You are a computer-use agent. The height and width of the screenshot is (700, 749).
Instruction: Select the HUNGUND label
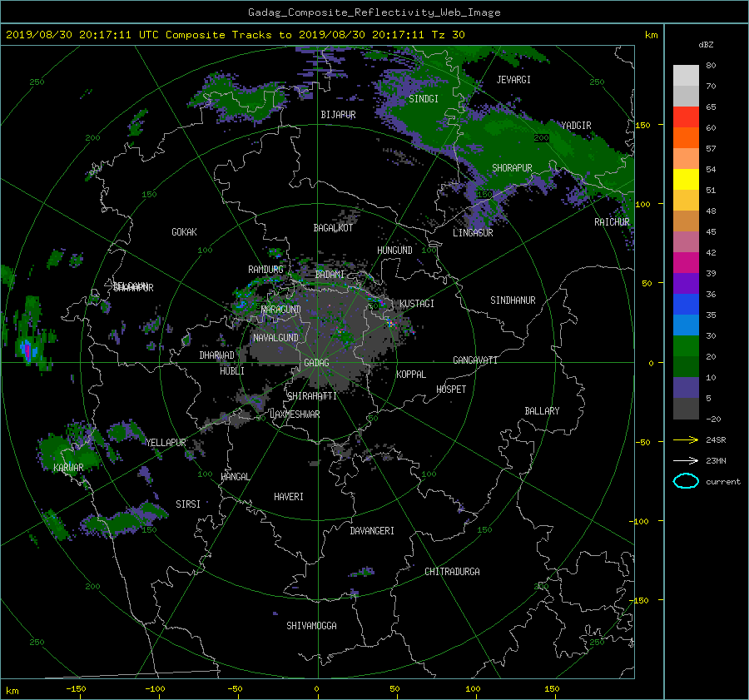pyautogui.click(x=394, y=251)
